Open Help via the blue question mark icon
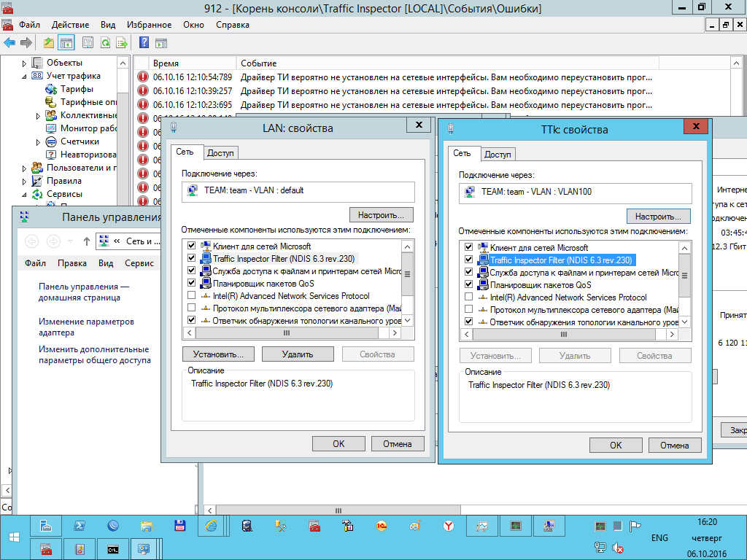Viewport: 747px width, 560px height. [x=144, y=43]
